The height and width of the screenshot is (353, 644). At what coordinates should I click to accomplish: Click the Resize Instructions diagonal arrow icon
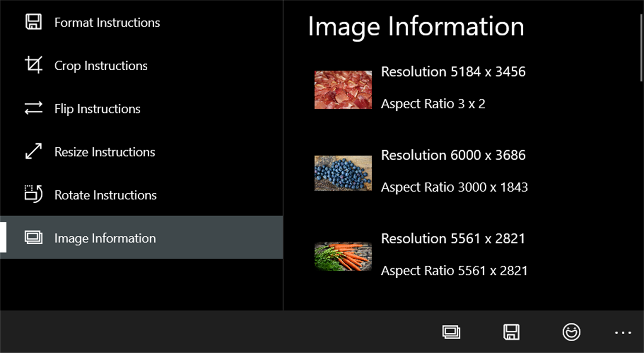coord(34,152)
